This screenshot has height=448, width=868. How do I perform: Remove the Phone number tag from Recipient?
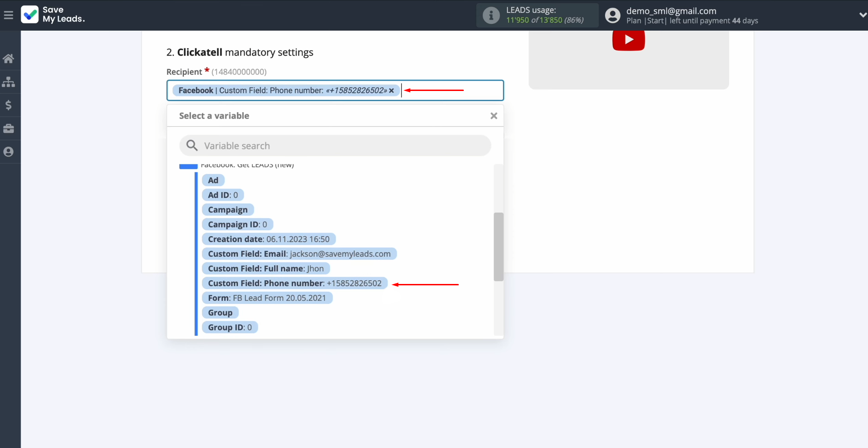tap(391, 91)
